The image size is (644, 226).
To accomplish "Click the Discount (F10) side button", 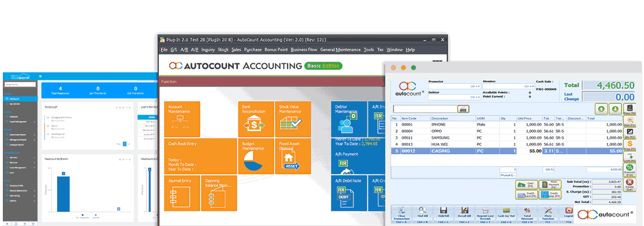I will (629, 169).
